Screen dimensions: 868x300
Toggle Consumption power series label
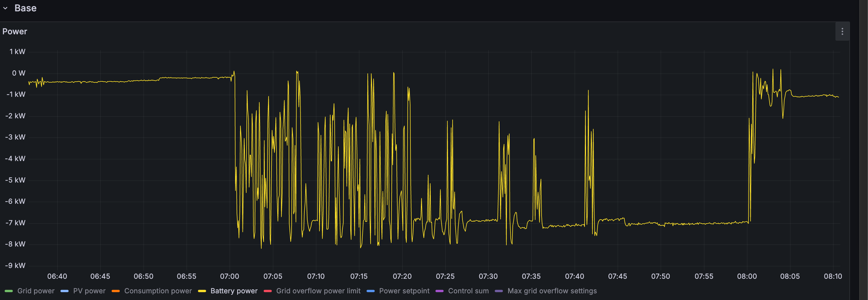tap(158, 291)
